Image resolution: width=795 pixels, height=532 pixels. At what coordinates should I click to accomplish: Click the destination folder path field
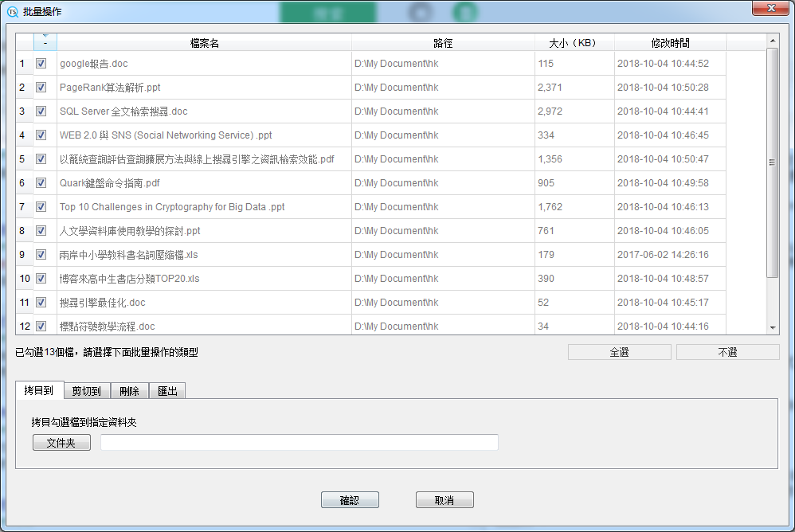(x=299, y=443)
